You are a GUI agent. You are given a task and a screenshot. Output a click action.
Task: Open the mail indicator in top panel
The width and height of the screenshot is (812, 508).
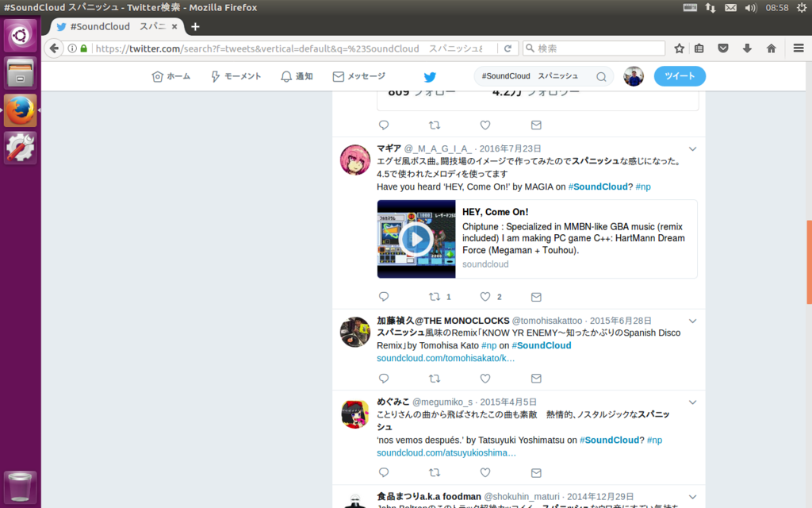click(730, 8)
